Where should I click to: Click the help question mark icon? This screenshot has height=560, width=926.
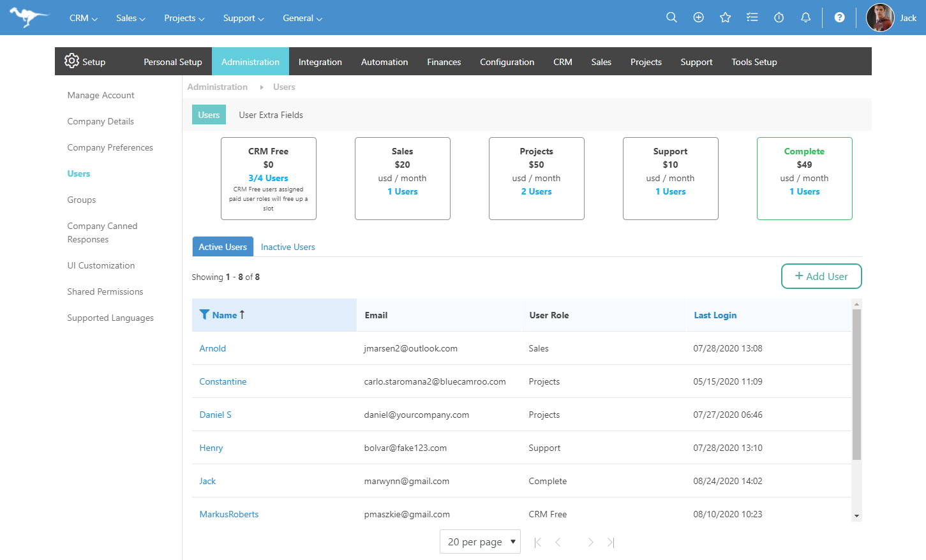tap(839, 17)
